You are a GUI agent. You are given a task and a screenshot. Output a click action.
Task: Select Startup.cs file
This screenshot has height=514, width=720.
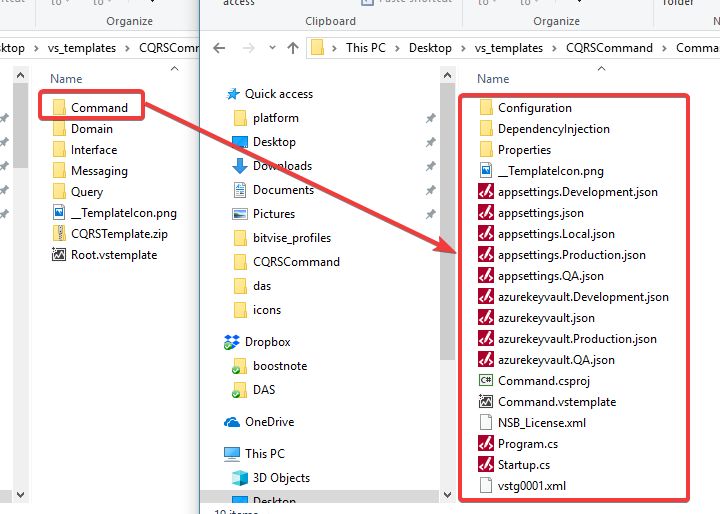[514, 465]
